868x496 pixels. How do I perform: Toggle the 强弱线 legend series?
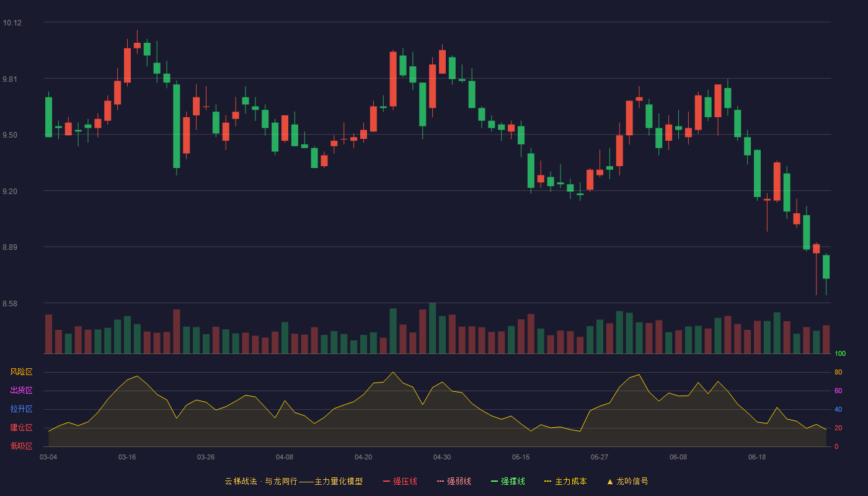click(454, 481)
